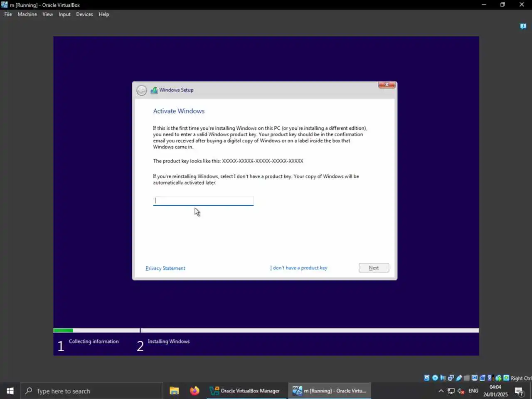Open the Devices menu
532x399 pixels.
point(84,14)
